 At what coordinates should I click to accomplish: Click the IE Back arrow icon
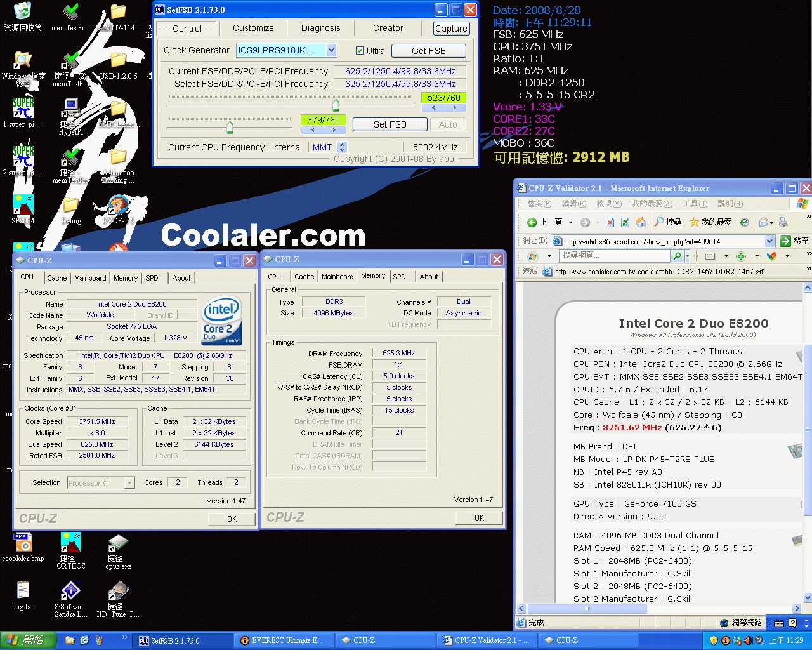[x=532, y=222]
